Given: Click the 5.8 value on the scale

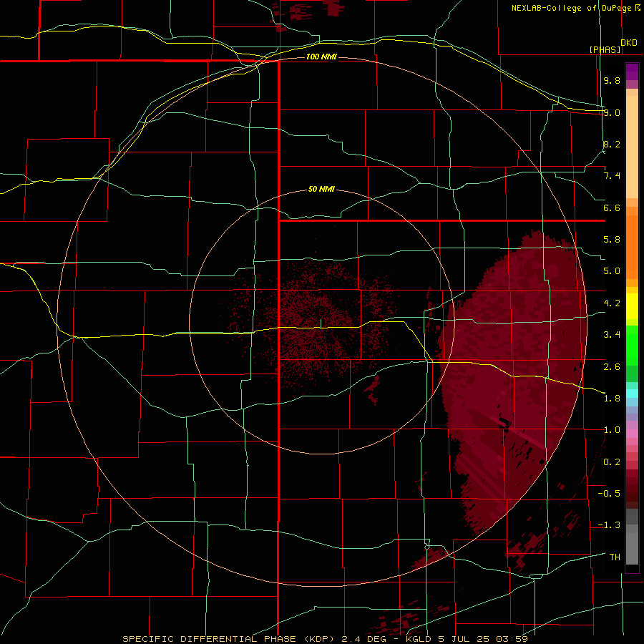Looking at the screenshot, I should click(612, 240).
